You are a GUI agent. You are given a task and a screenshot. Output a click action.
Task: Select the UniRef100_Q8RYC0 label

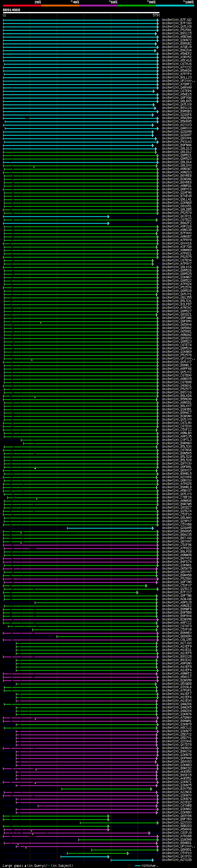click(x=177, y=189)
